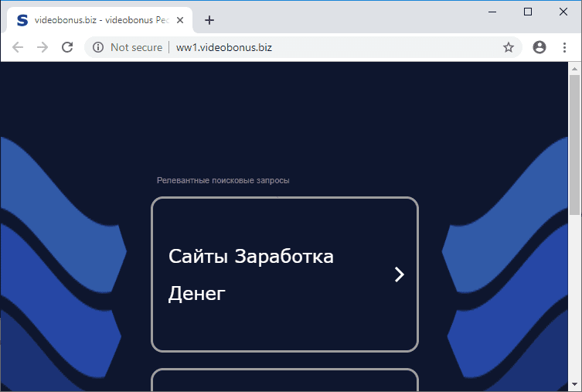Maximize the Chrome window

coord(527,12)
